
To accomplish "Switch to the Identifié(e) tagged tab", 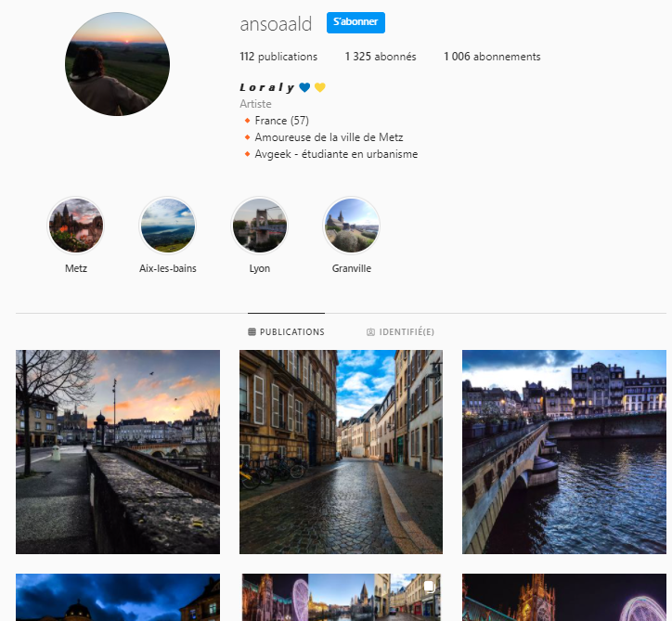I will (400, 331).
